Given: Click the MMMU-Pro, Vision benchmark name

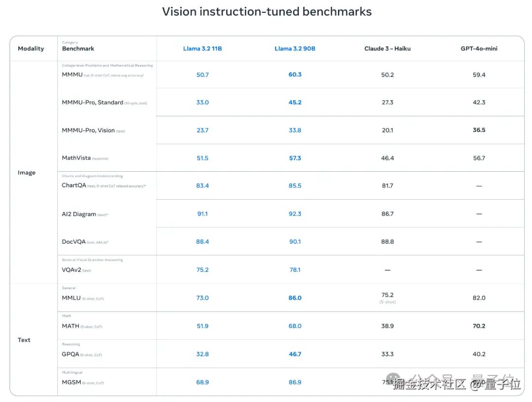Looking at the screenshot, I should pyautogui.click(x=88, y=130).
